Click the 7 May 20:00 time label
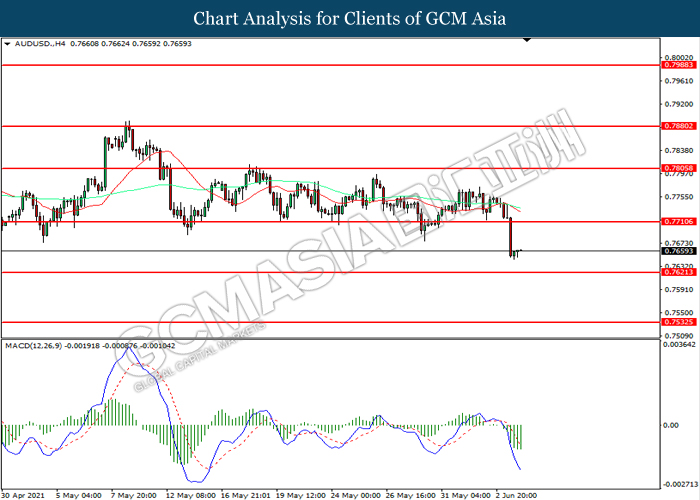Viewport: 700px width, 500px height. (x=134, y=496)
